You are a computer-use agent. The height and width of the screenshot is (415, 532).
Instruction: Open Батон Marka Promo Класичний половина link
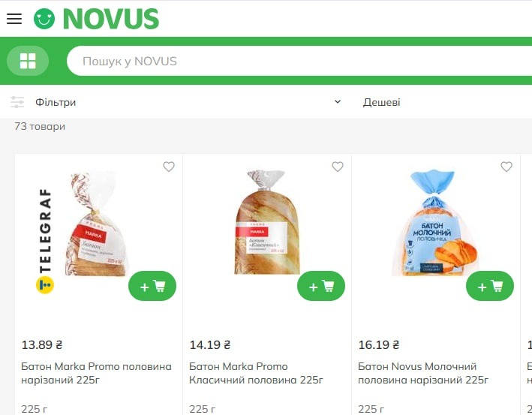click(x=256, y=373)
